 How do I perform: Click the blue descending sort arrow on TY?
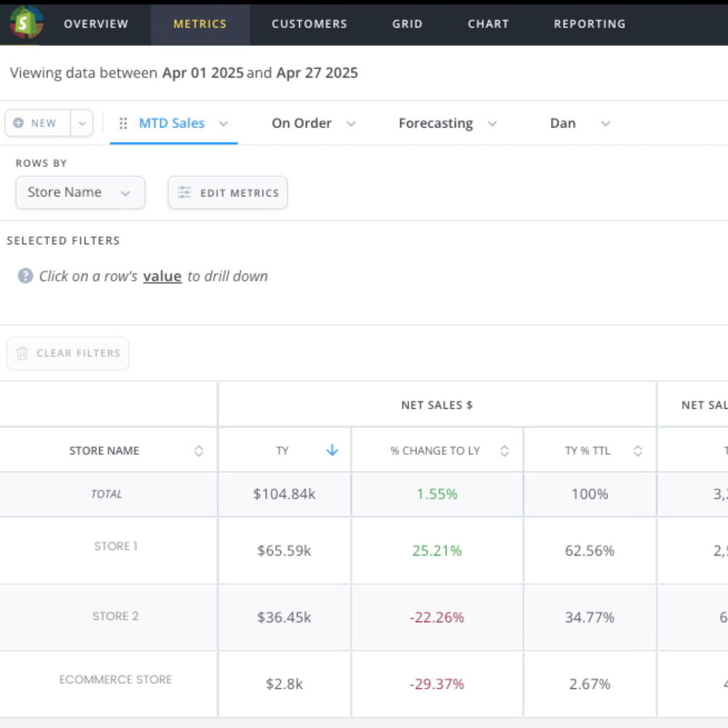point(332,450)
